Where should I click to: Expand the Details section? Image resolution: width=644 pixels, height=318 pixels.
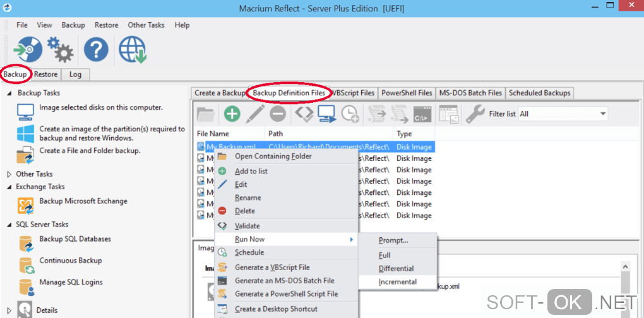coord(9,310)
